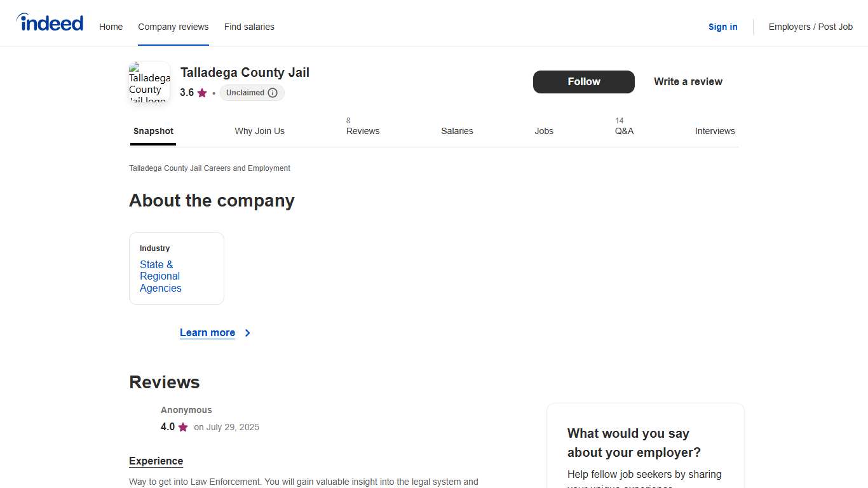868x488 pixels.
Task: Select Company reviews in top navigation
Action: [x=173, y=27]
